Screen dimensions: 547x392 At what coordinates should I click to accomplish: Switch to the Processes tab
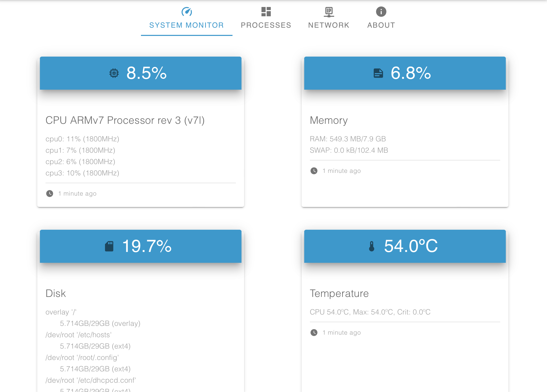pyautogui.click(x=266, y=25)
